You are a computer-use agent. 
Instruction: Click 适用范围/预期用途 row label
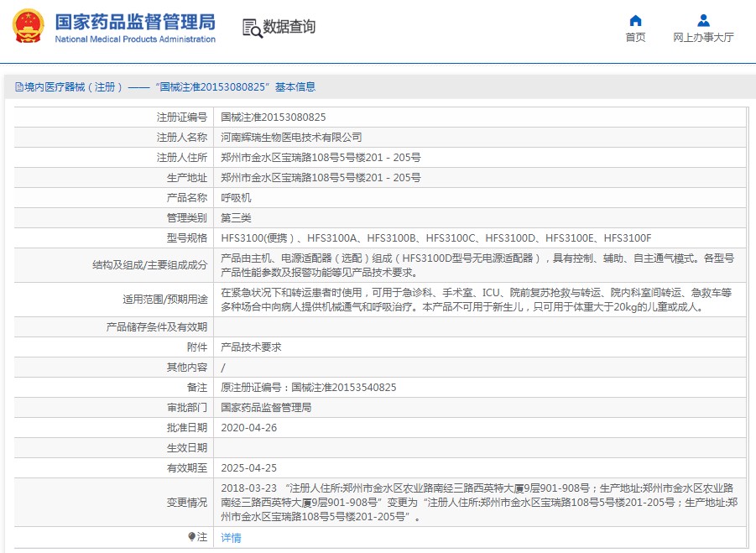[x=165, y=300]
